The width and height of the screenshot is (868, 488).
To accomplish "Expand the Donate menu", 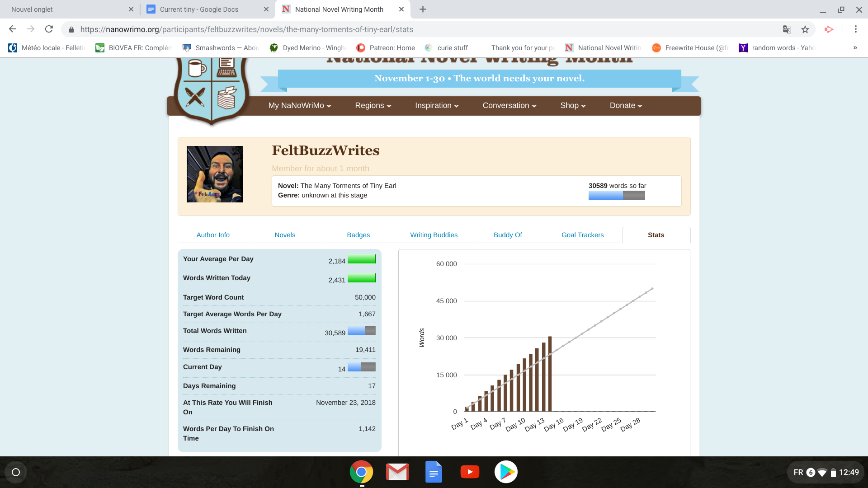I will pyautogui.click(x=626, y=106).
